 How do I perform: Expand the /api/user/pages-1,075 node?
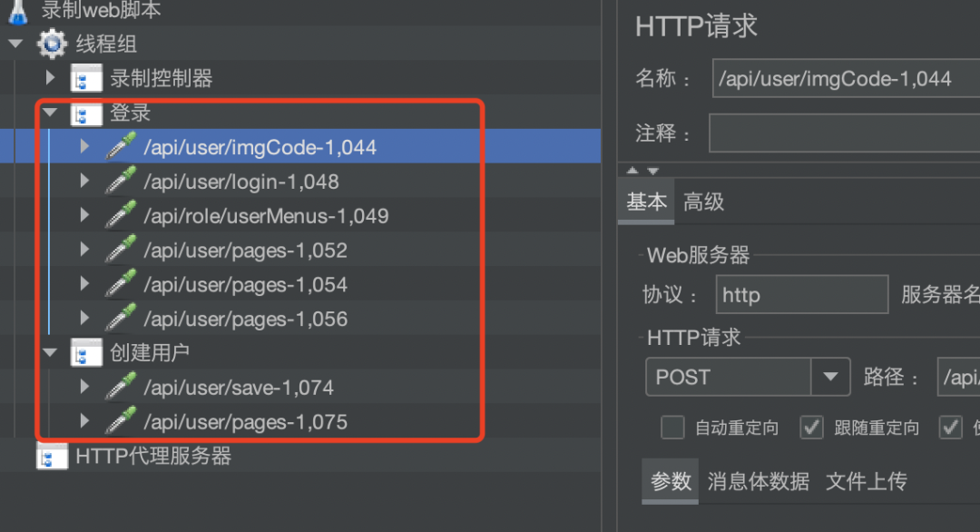[x=84, y=421]
